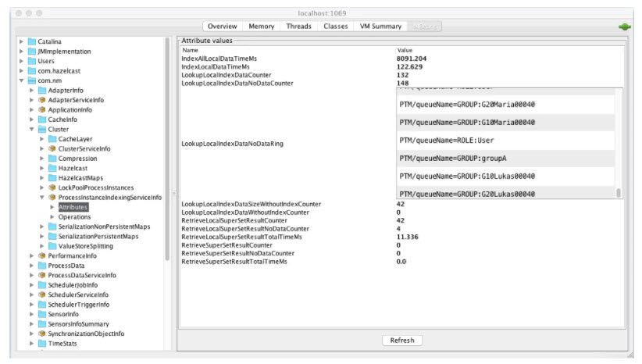Click the ApplicationInfo MBean icon
The width and height of the screenshot is (642, 364).
tap(42, 110)
